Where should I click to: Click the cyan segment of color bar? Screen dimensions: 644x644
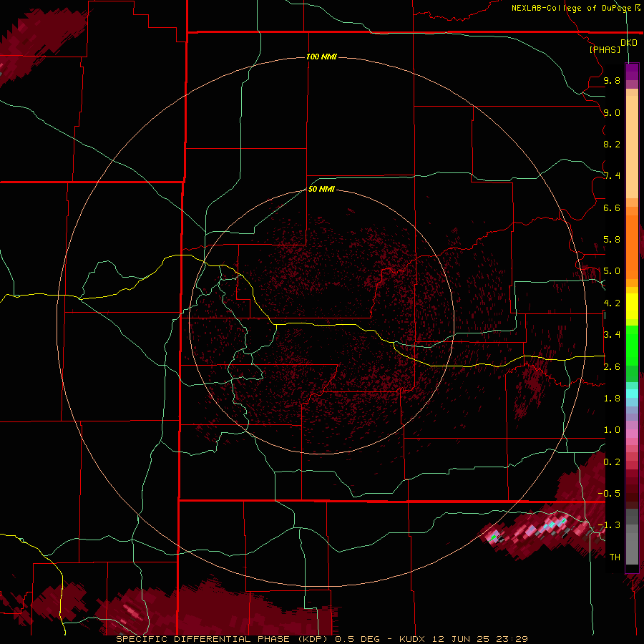(632, 394)
